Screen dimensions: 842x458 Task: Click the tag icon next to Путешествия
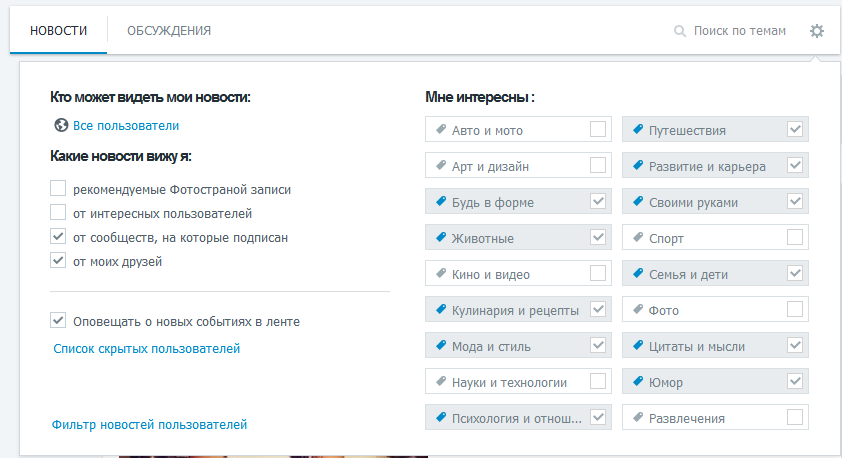pos(638,129)
